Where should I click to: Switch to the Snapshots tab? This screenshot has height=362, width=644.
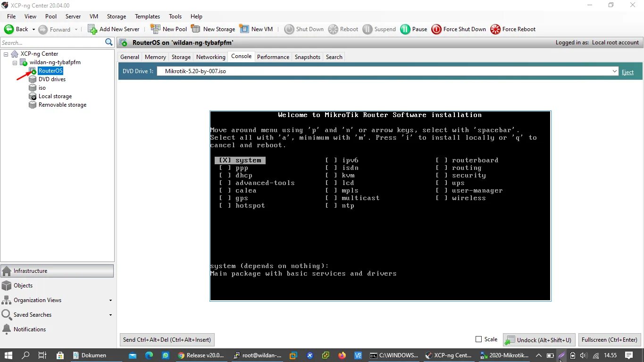pos(308,57)
